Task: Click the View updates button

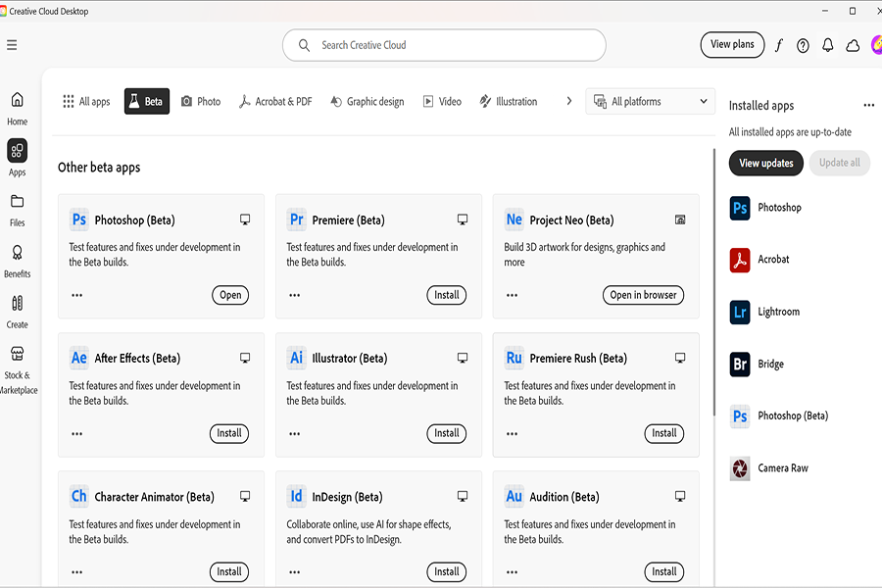Action: click(765, 163)
